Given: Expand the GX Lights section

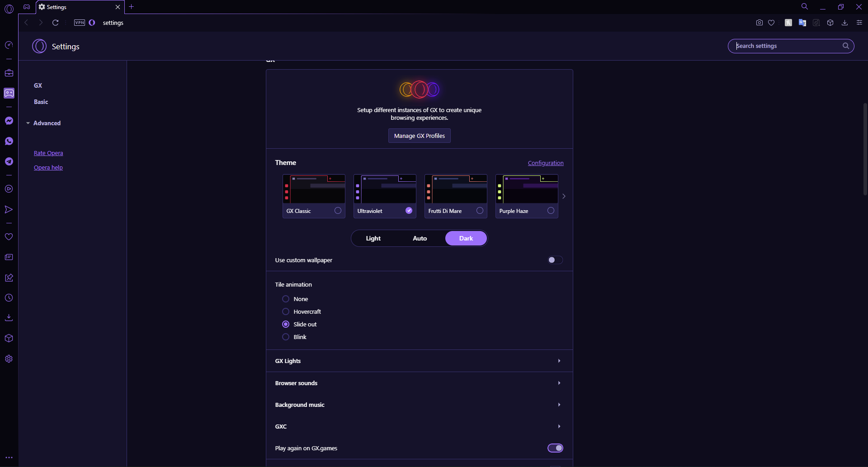Looking at the screenshot, I should (419, 361).
